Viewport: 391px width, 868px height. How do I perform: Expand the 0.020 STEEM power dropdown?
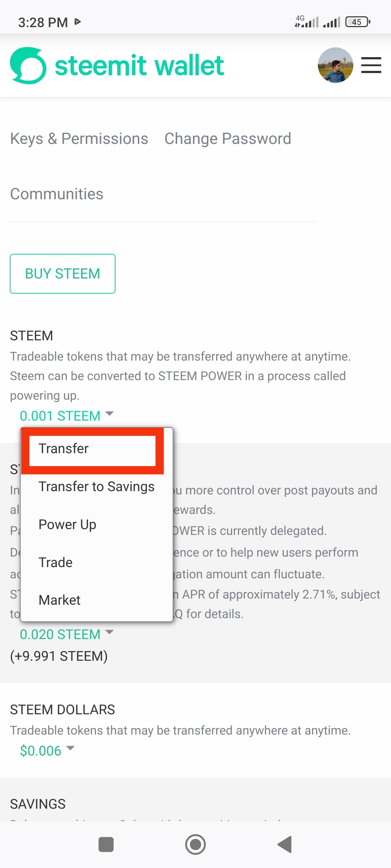click(x=67, y=634)
